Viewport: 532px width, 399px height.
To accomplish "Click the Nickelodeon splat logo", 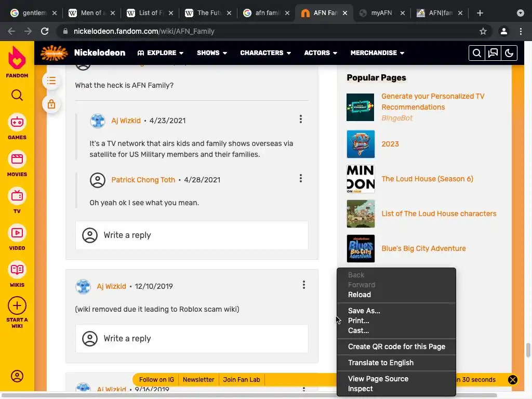I will tap(54, 53).
